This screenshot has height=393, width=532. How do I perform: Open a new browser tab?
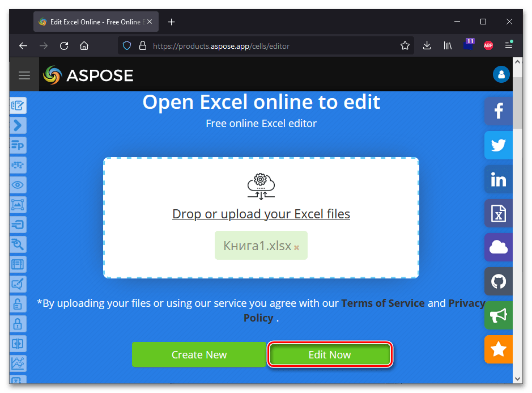172,22
